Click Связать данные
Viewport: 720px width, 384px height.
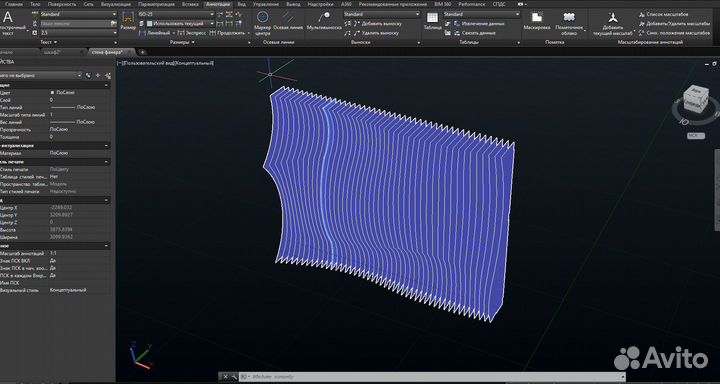tap(474, 33)
